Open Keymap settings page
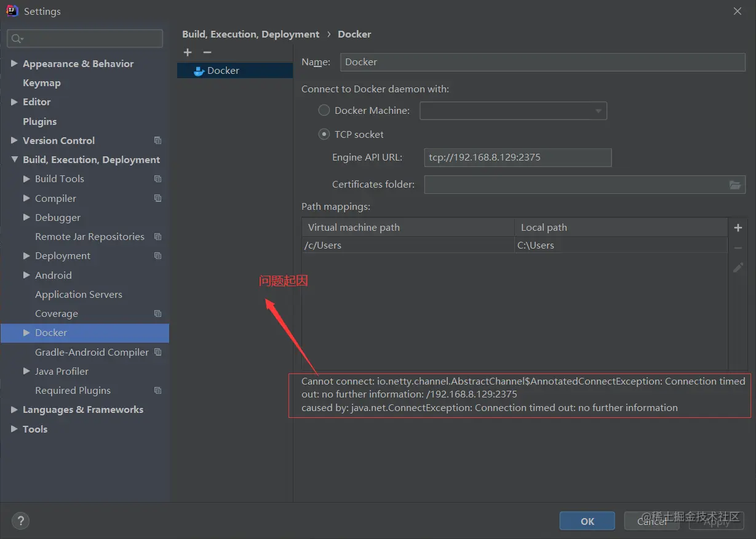Viewport: 756px width, 539px height. point(42,82)
